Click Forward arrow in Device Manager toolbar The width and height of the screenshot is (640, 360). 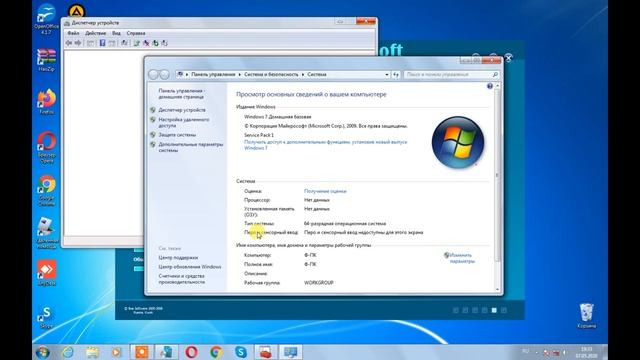[78, 43]
